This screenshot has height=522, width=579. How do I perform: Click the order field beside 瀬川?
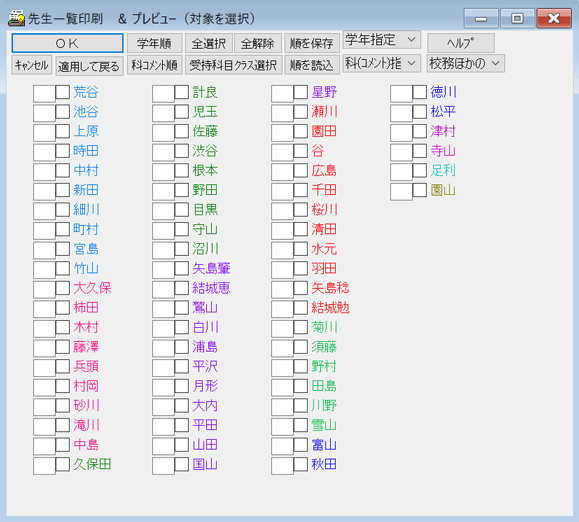pyautogui.click(x=282, y=113)
